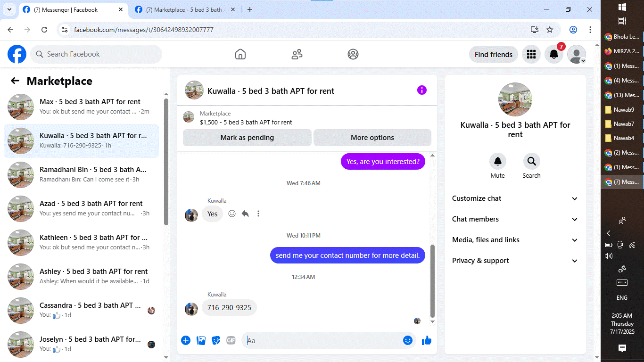Open the Windows Start button

[x=622, y=7]
